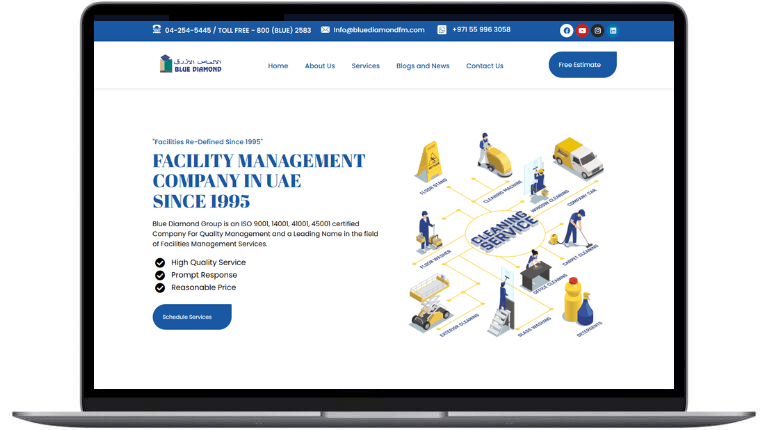The height and width of the screenshot is (430, 768).
Task: Click the Facility Management Company heading
Action: tap(259, 181)
